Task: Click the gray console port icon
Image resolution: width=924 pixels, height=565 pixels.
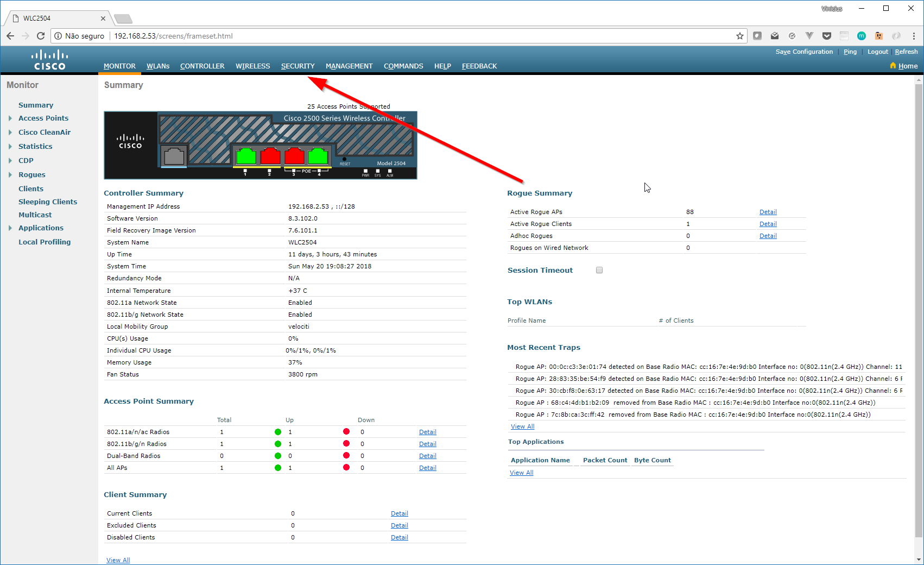Action: tap(174, 156)
